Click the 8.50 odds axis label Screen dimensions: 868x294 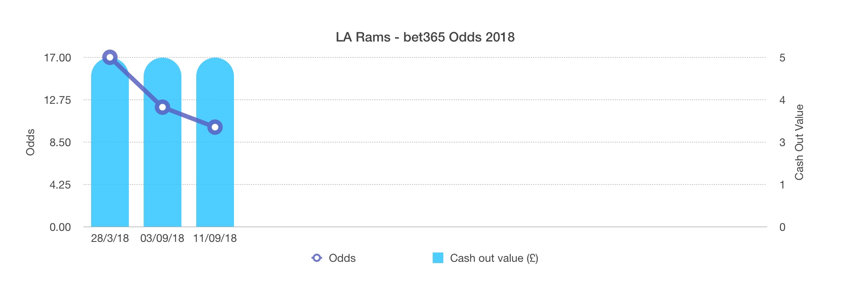click(x=60, y=142)
